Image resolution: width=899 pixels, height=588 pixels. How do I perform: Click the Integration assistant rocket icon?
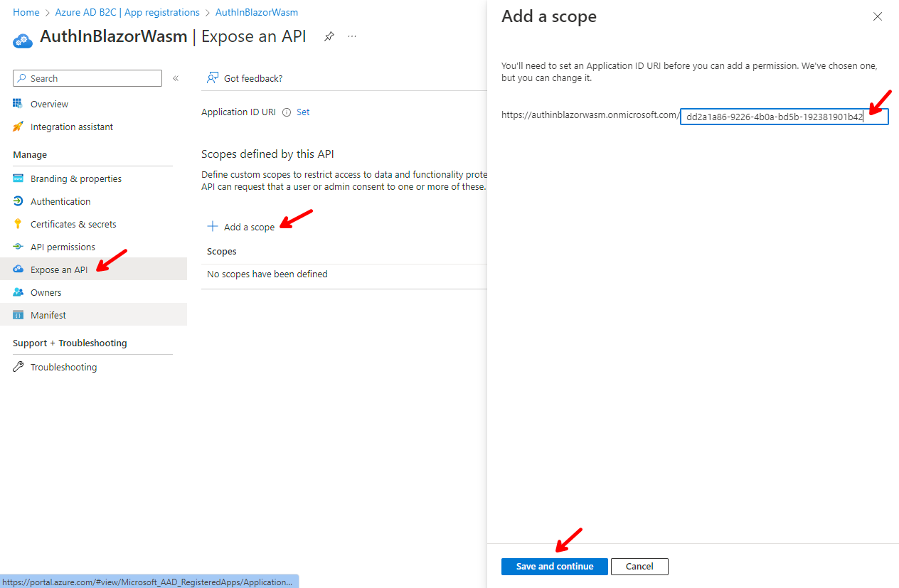coord(18,127)
